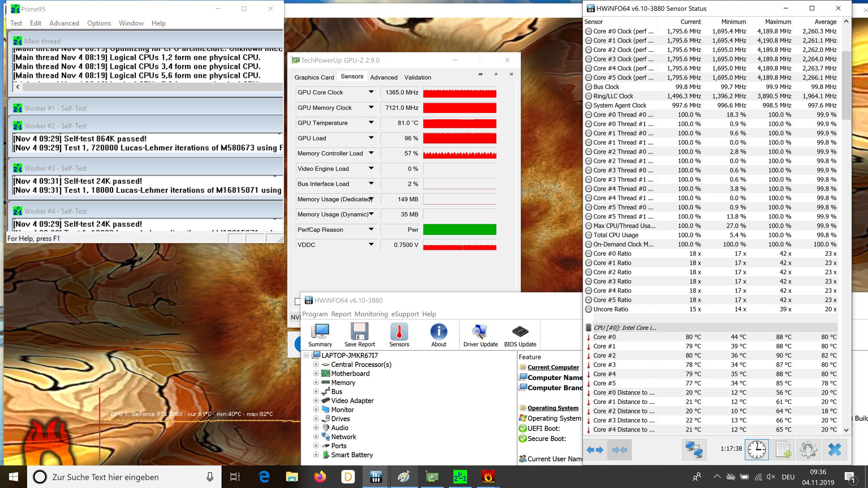Toggle the elapsed time clock button
The width and height of the screenshot is (868, 488).
(756, 450)
